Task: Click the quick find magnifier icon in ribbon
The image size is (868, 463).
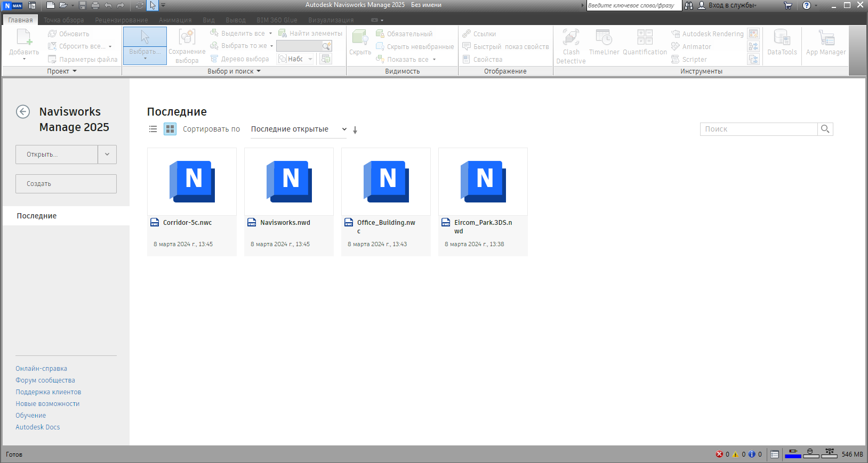Action: 326,46
